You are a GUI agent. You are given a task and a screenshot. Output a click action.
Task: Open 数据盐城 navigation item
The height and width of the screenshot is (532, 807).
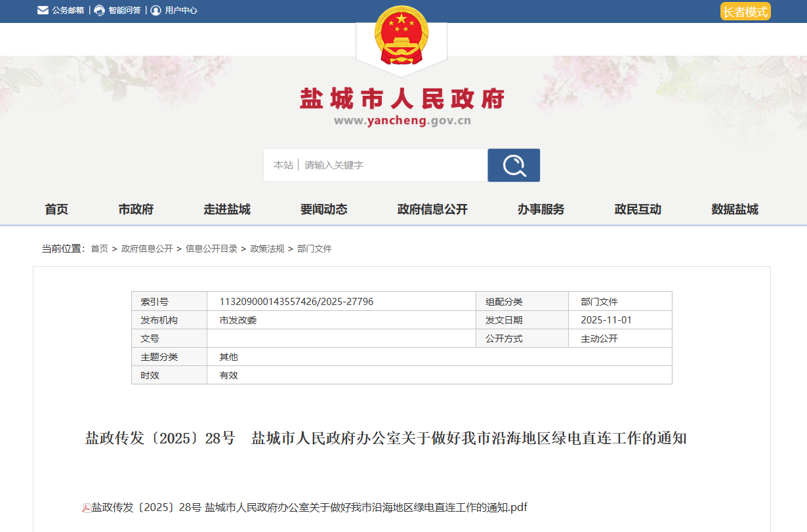coord(735,209)
